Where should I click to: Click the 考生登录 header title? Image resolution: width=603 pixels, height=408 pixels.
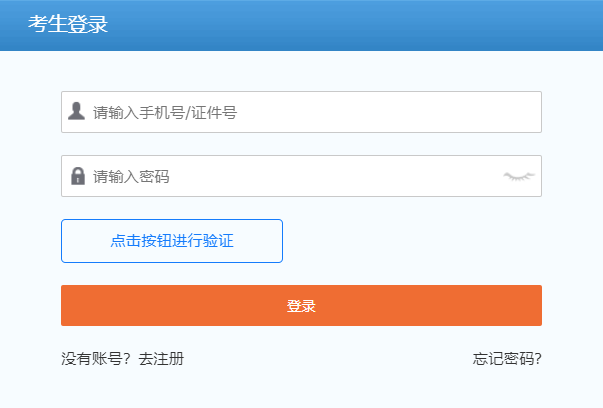pos(68,24)
